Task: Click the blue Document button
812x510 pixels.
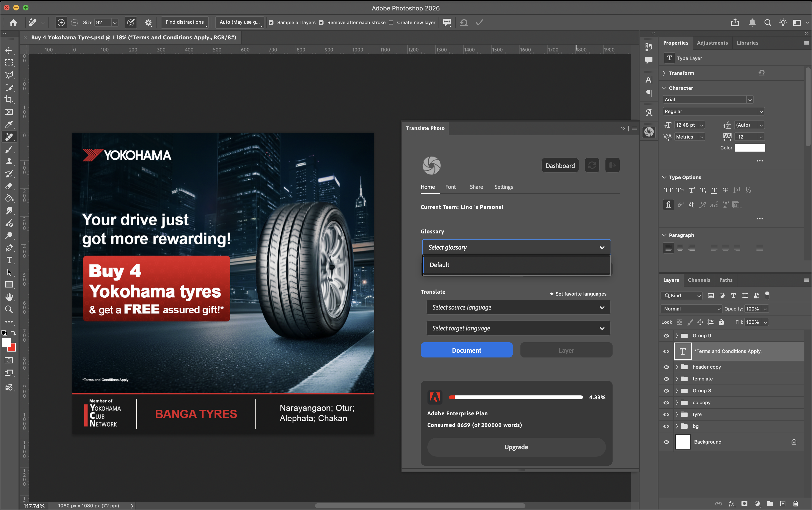Action: pos(466,350)
